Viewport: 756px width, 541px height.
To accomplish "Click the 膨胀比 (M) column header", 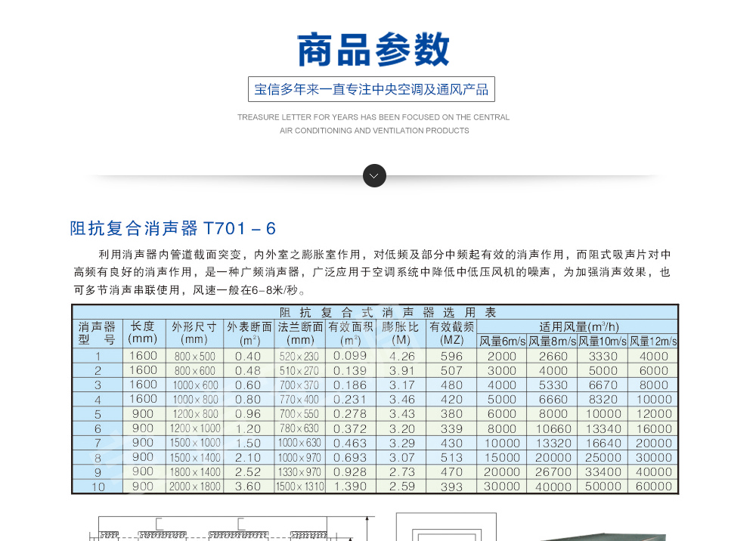I will [x=401, y=333].
